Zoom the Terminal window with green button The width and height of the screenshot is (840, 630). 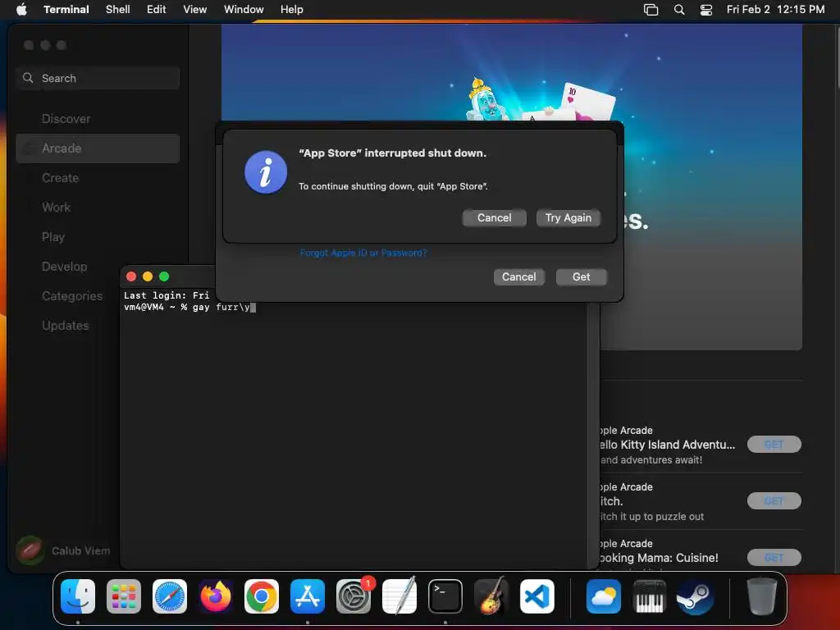coord(164,276)
